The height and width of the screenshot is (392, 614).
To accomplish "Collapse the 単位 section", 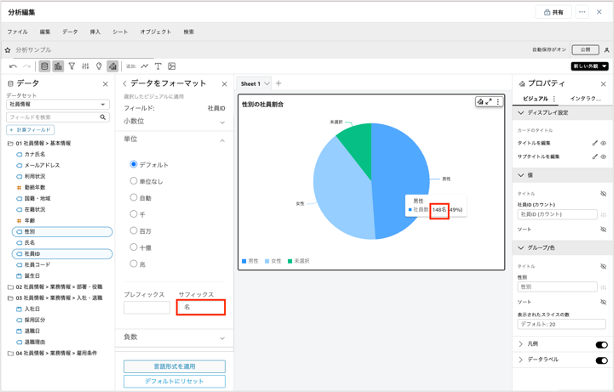I will click(222, 141).
